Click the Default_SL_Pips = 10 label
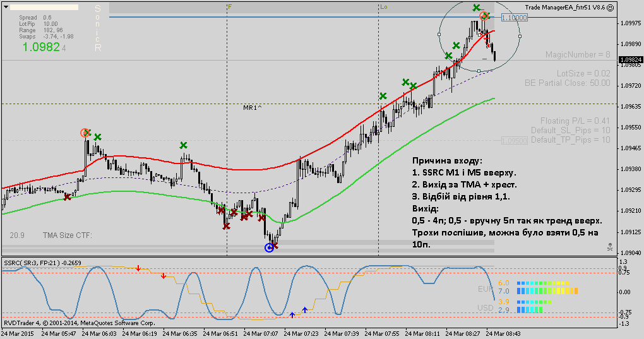 pos(571,130)
